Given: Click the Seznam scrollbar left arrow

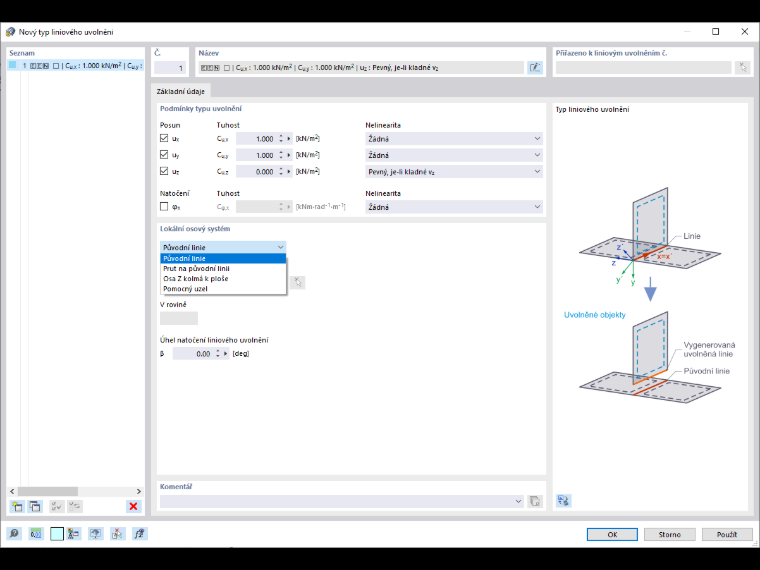Looking at the screenshot, I should click(12, 491).
